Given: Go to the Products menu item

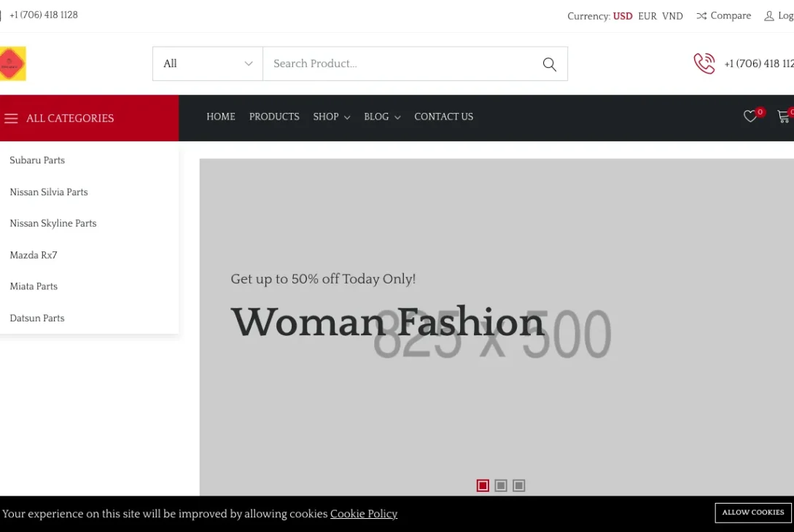Looking at the screenshot, I should click(x=274, y=117).
